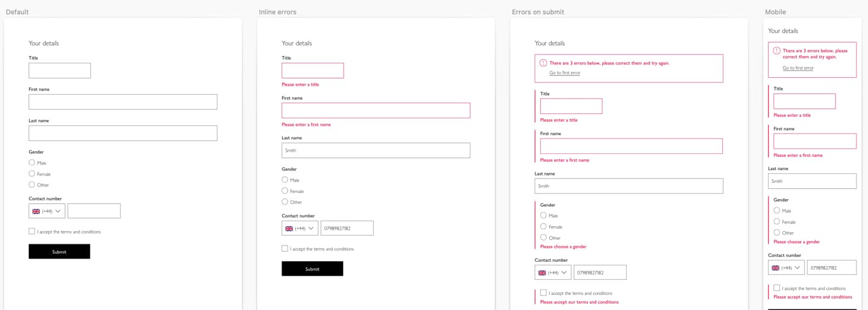This screenshot has height=310, width=868.
Task: Select the Inline errors artboard label
Action: (277, 12)
